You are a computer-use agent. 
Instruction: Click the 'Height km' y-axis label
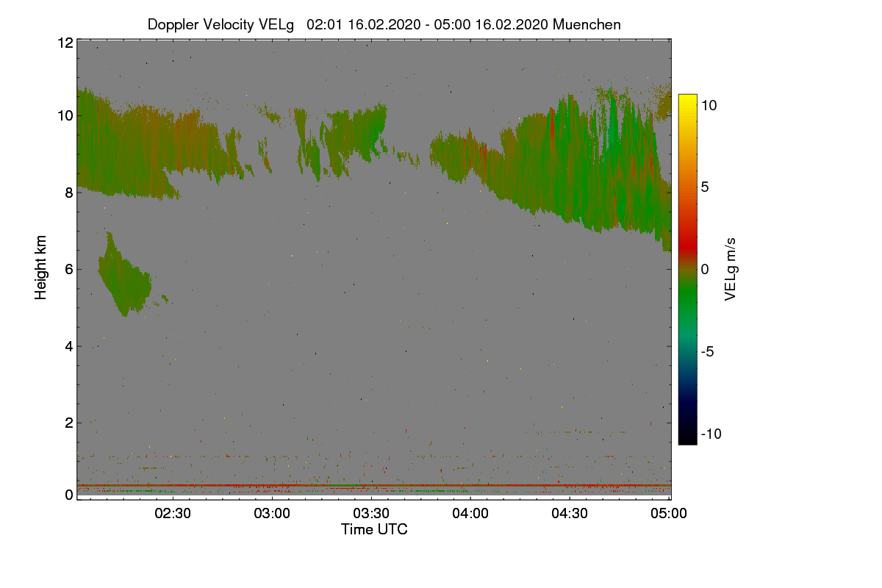click(x=41, y=268)
